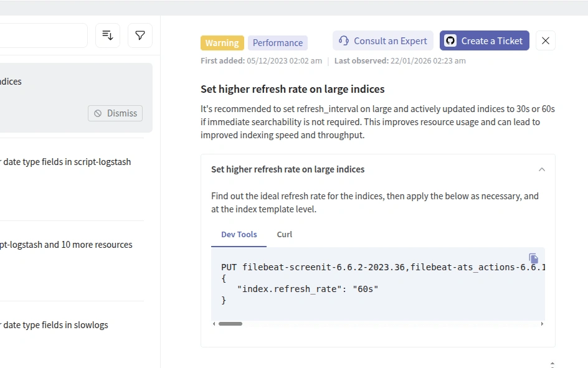Select the Performance category tag
Screen dimensions: 588x368
[x=277, y=43]
